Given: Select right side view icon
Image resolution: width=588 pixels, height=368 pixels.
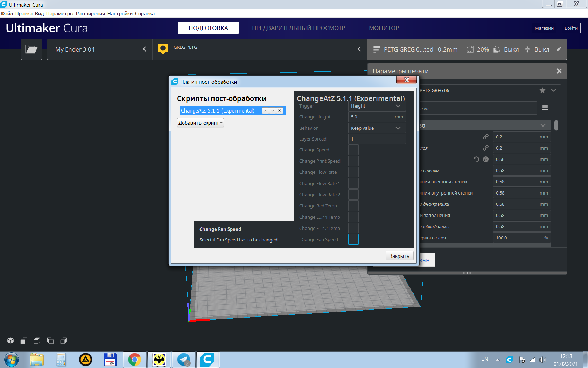Looking at the screenshot, I should click(x=64, y=341).
